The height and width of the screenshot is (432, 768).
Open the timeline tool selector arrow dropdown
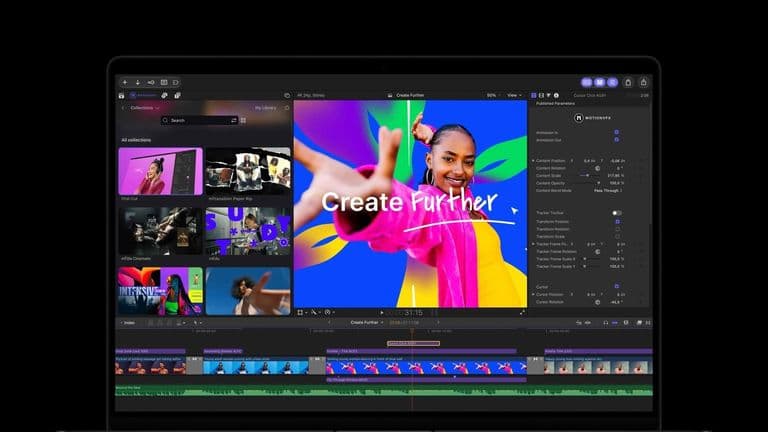[x=197, y=323]
